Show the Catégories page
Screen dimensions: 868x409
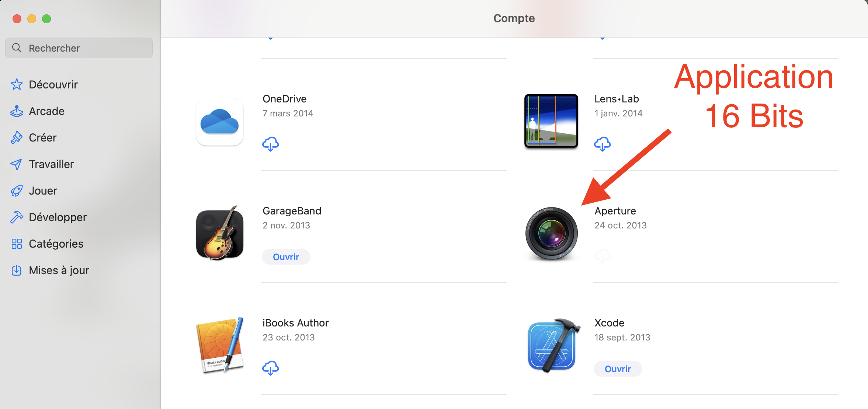[x=56, y=244]
